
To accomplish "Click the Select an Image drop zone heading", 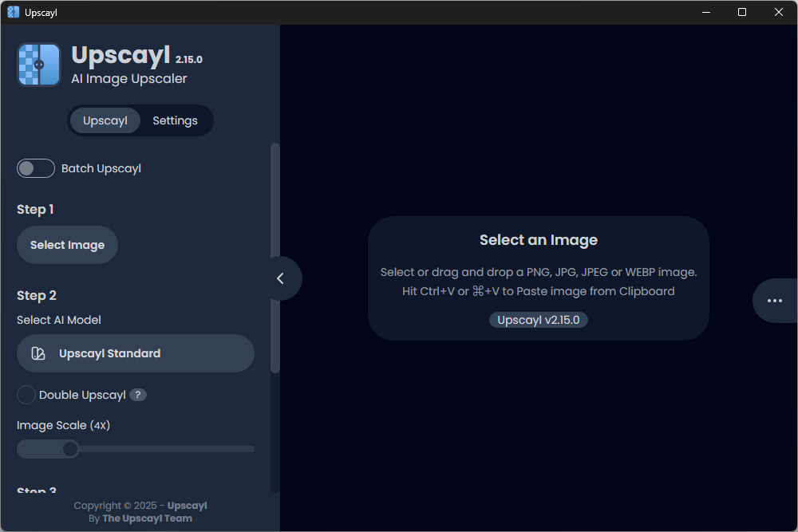I will pos(539,240).
